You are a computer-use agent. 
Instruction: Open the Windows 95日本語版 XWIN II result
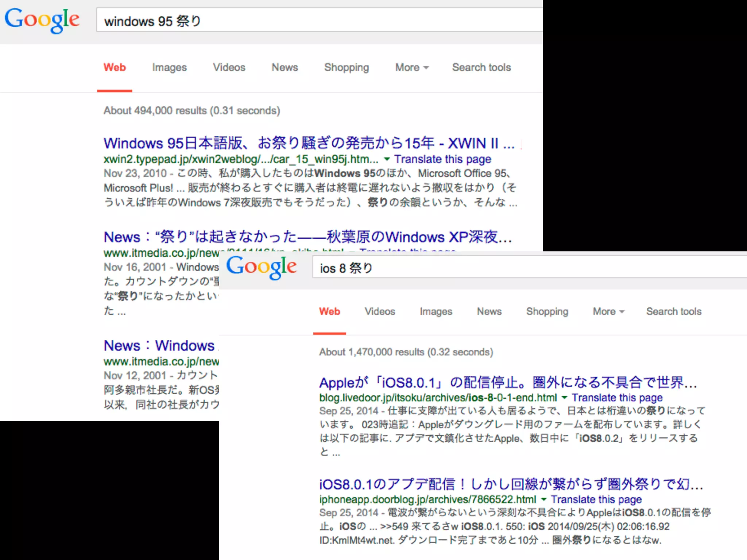point(309,143)
